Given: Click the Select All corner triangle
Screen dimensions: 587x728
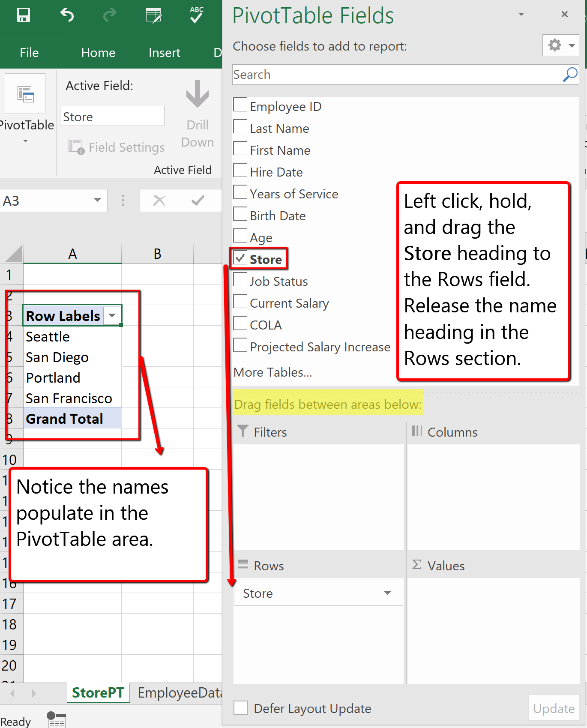Looking at the screenshot, I should pyautogui.click(x=13, y=254).
